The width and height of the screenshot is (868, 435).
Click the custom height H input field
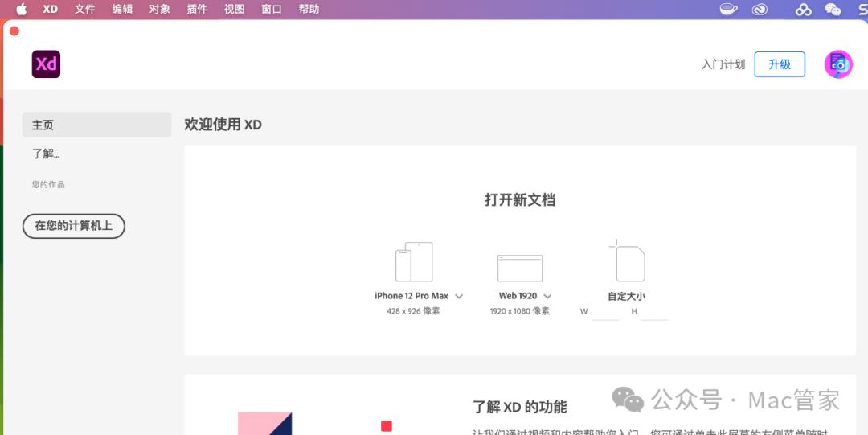pyautogui.click(x=654, y=312)
